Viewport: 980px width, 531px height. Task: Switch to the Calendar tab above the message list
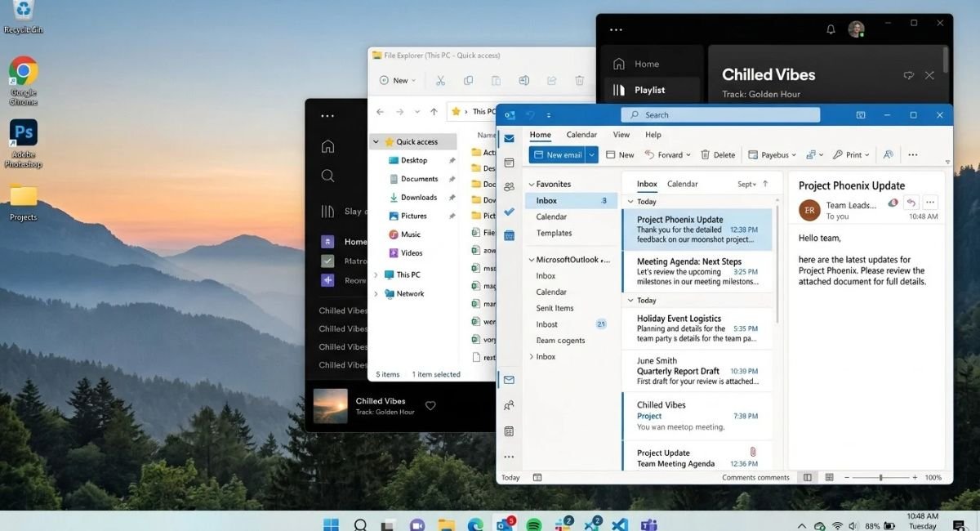683,184
